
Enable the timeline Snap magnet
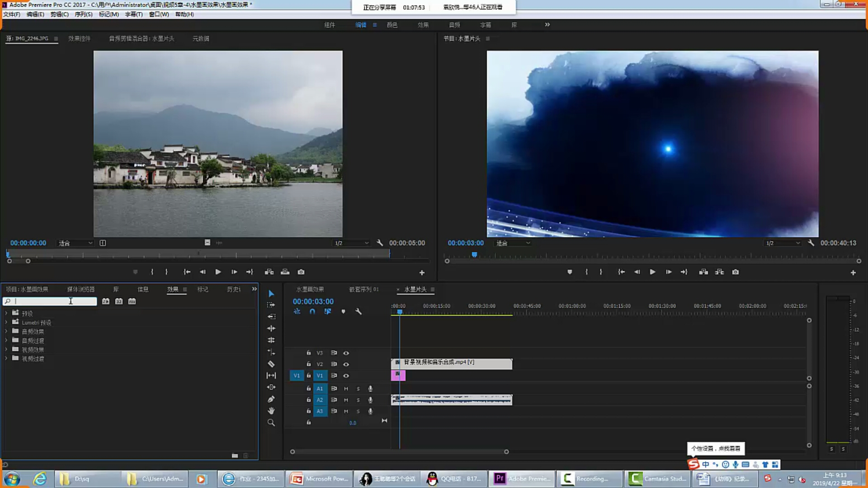[312, 311]
